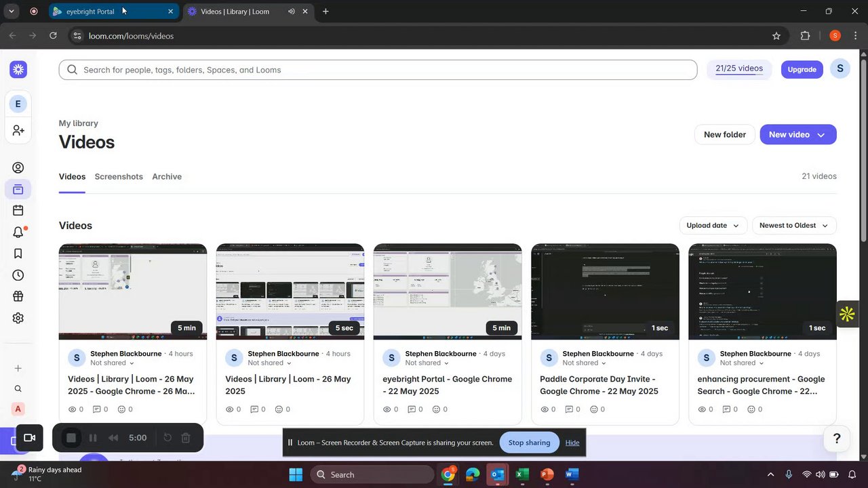Open a new browser tab
868x488 pixels.
pyautogui.click(x=325, y=12)
